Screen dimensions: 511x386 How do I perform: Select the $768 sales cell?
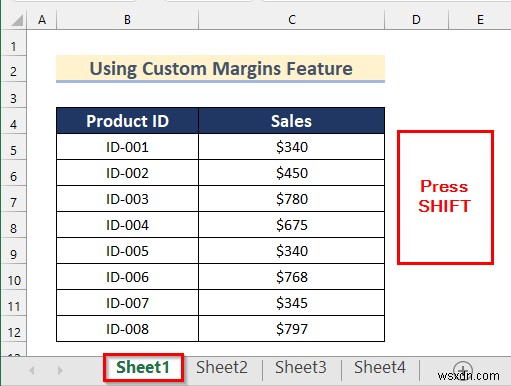coord(292,277)
